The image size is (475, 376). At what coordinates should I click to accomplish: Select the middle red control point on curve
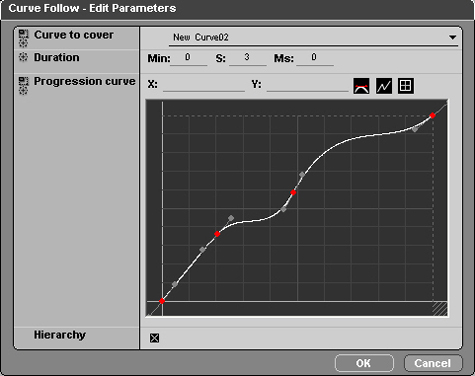(x=293, y=192)
